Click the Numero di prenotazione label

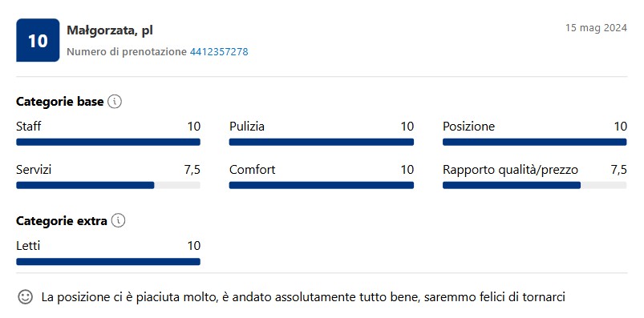tap(127, 52)
